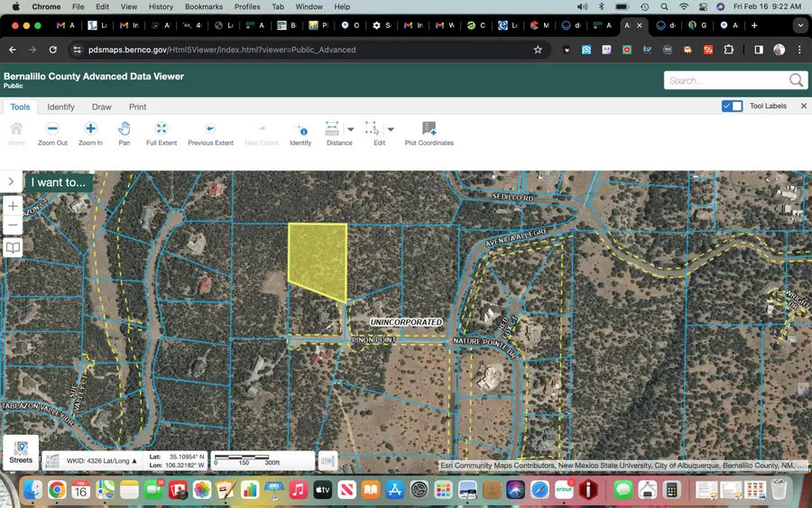Image resolution: width=812 pixels, height=508 pixels.
Task: Click the SEDILLO RD street label
Action: (512, 197)
